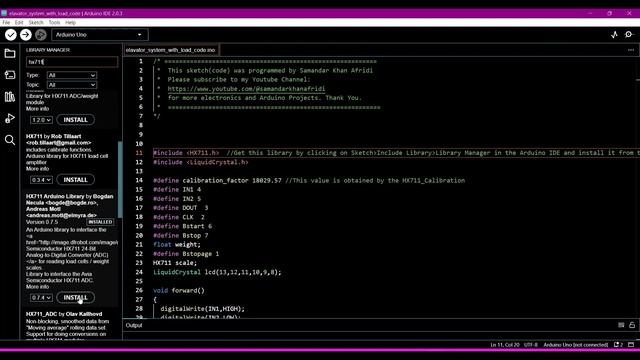The image size is (640, 360).
Task: Open the Serial Monitor icon
Action: pos(629,35)
